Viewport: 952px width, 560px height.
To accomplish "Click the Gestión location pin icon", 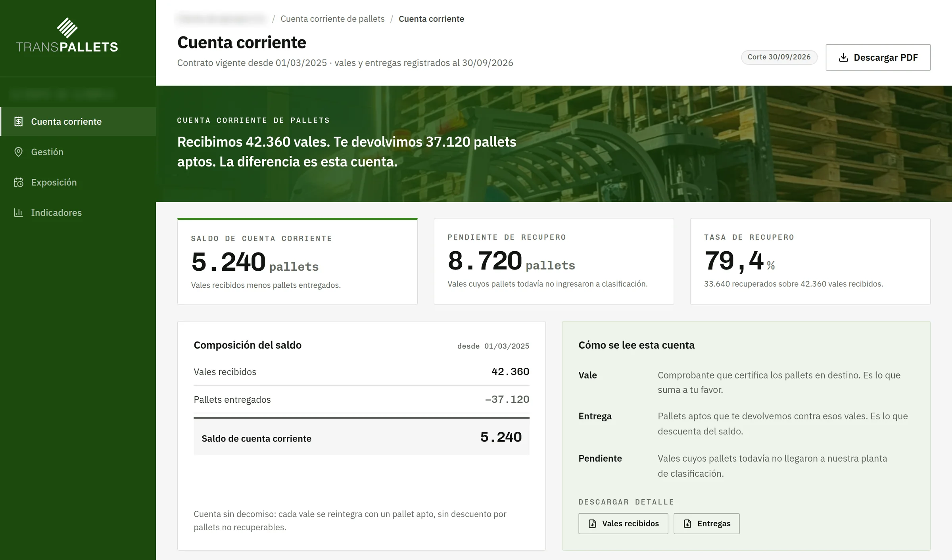I will [x=19, y=152].
